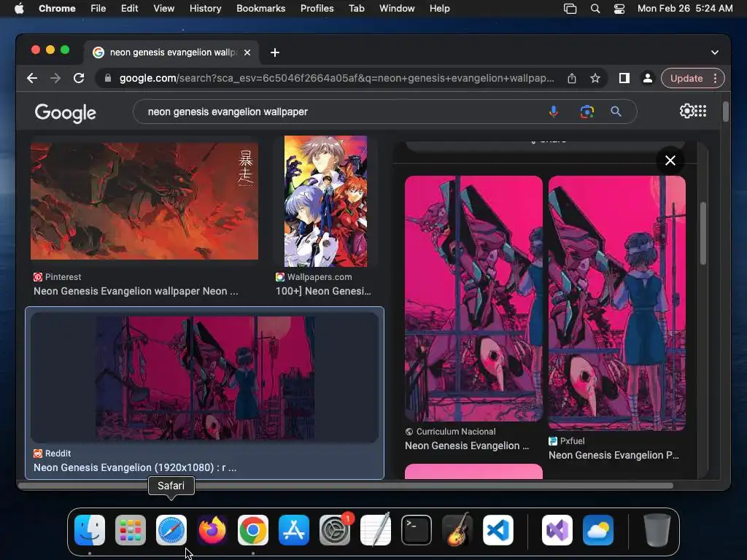The width and height of the screenshot is (747, 560).
Task: Go to the Google logo homepage
Action: (x=65, y=113)
